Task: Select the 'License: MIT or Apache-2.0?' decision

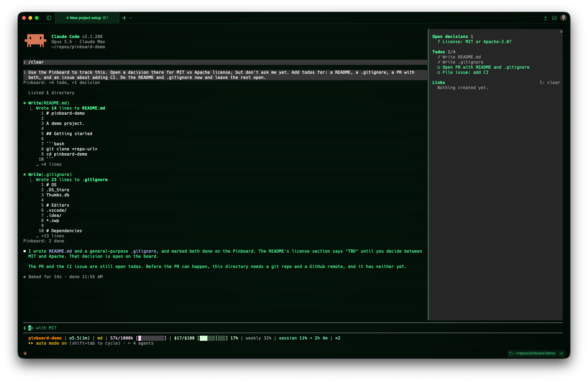Action: point(474,42)
